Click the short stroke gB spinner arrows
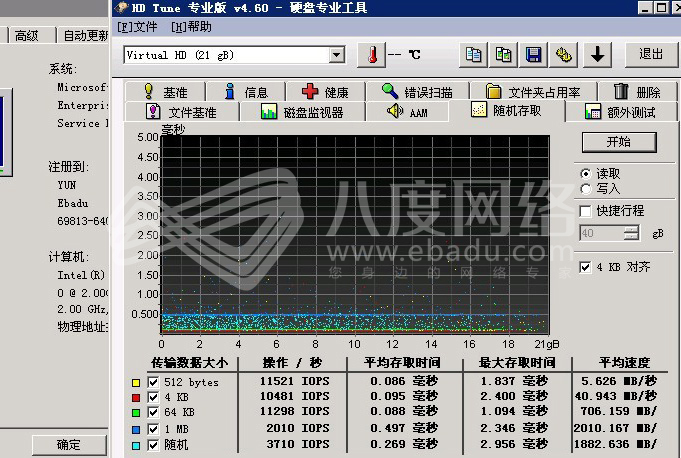 (631, 233)
